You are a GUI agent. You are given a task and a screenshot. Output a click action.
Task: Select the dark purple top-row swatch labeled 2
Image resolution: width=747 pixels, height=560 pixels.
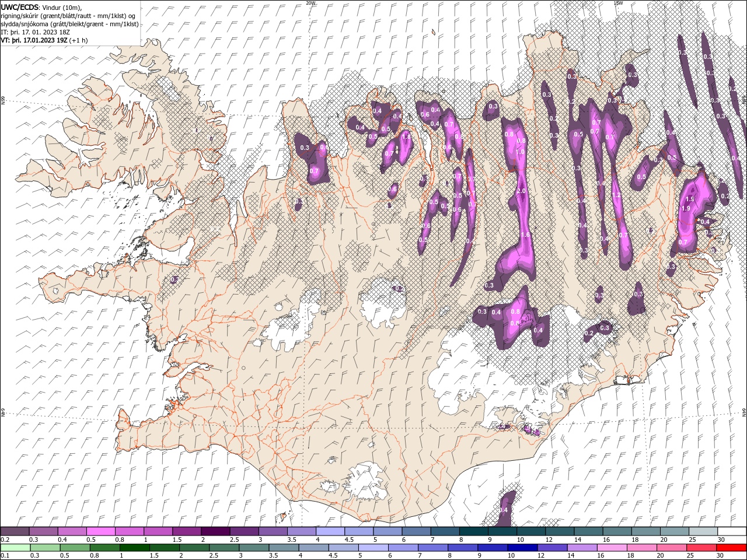coord(216,531)
